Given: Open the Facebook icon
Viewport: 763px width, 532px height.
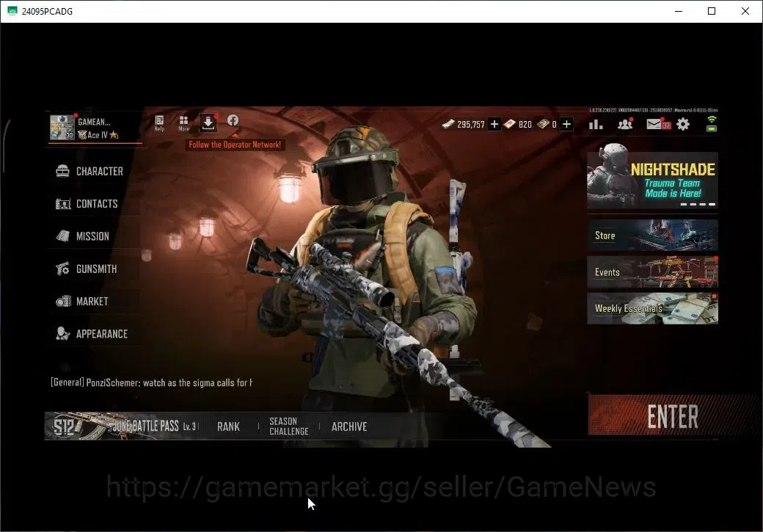Looking at the screenshot, I should pos(233,120).
